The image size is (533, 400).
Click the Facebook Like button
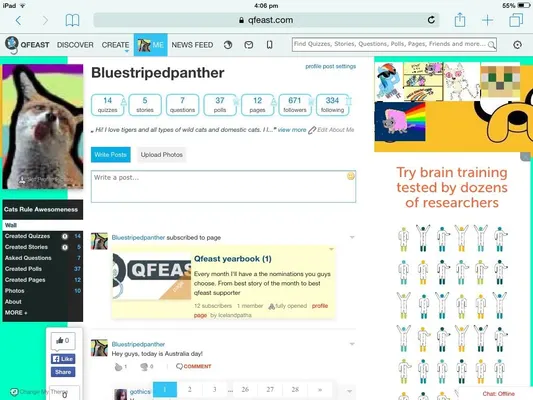63,359
